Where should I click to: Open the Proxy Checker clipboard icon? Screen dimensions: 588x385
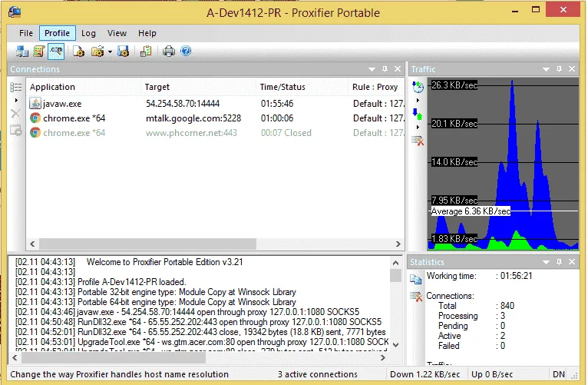(146, 51)
